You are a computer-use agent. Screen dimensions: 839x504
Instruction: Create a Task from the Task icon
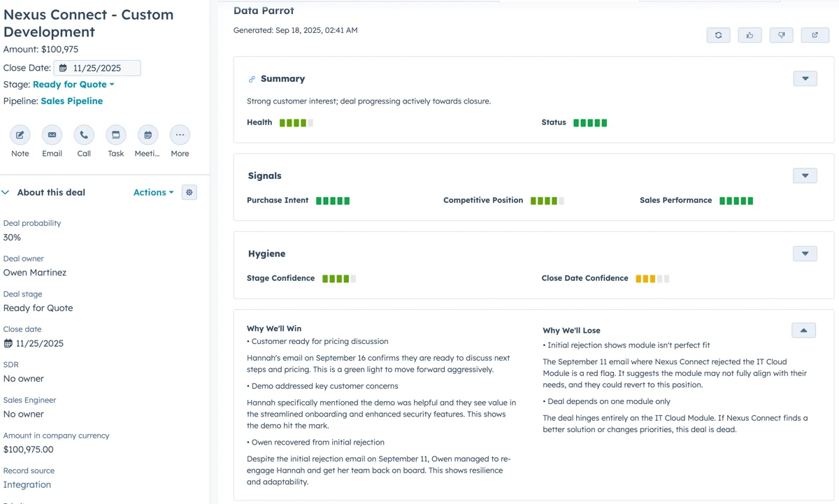(x=115, y=135)
